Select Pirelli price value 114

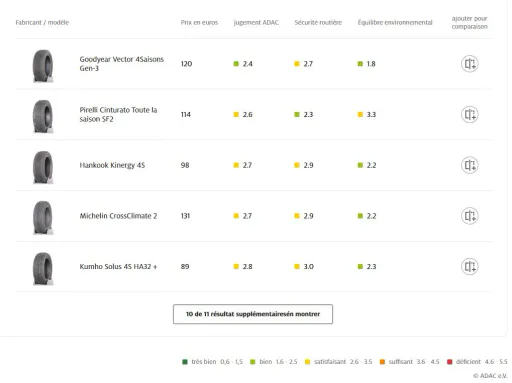pos(186,114)
